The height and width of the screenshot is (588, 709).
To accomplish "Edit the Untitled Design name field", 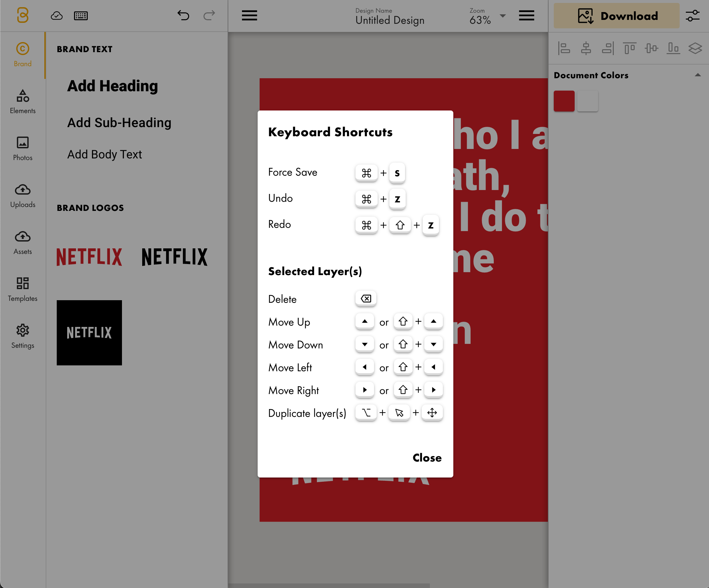I will 390,20.
